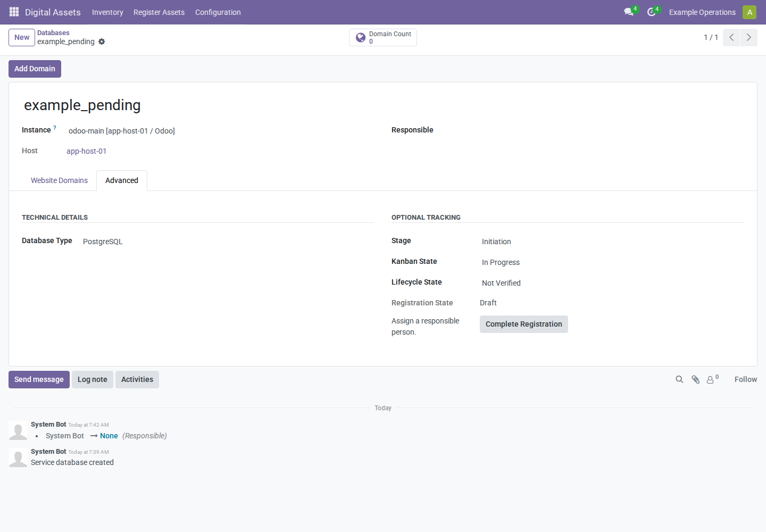Go to previous record arrow
The width and height of the screenshot is (766, 532).
731,37
